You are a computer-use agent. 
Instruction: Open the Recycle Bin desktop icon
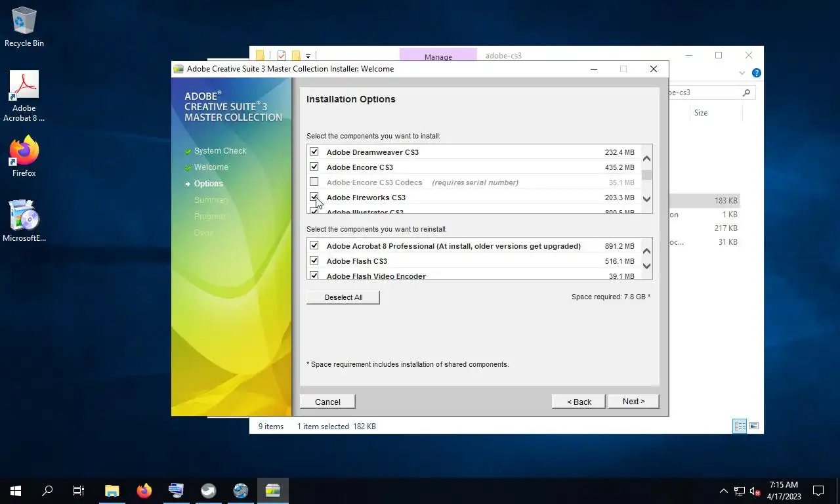[x=24, y=28]
